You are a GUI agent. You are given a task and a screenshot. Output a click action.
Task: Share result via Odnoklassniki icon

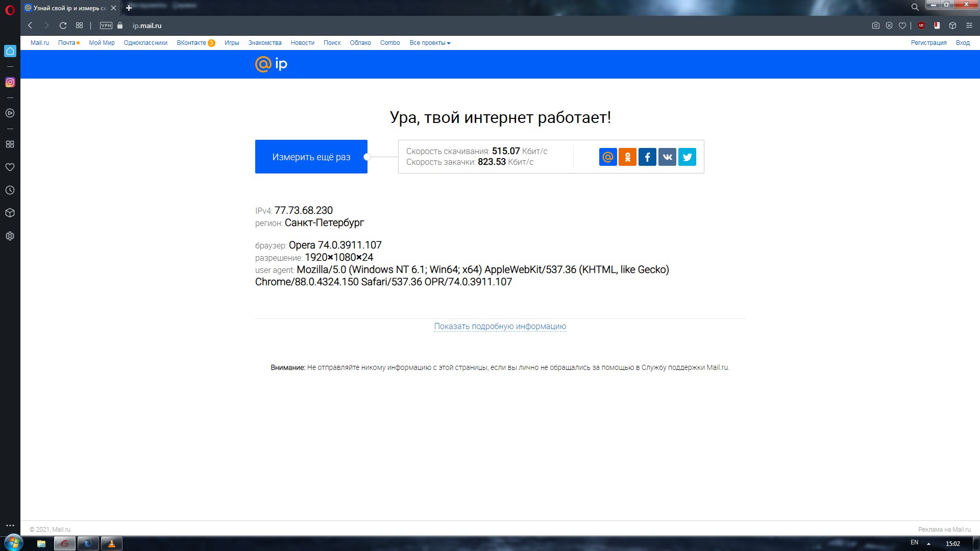[627, 157]
